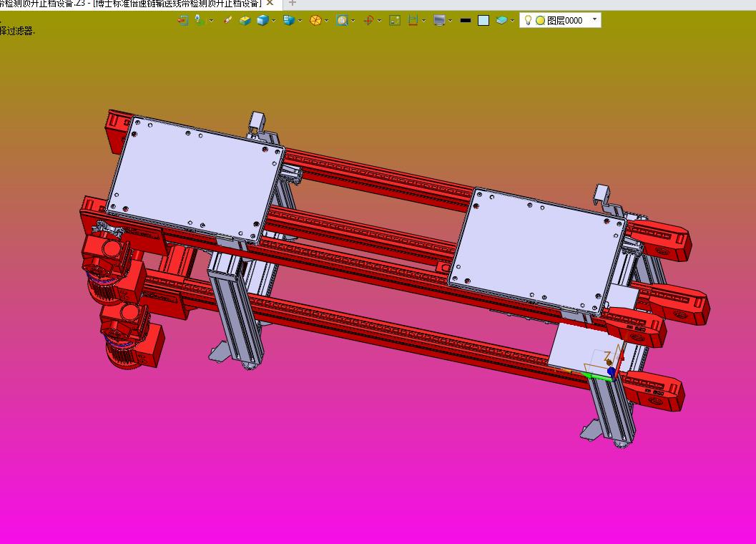The height and width of the screenshot is (544, 756).
Task: Close the current document tab
Action: (x=270, y=3)
